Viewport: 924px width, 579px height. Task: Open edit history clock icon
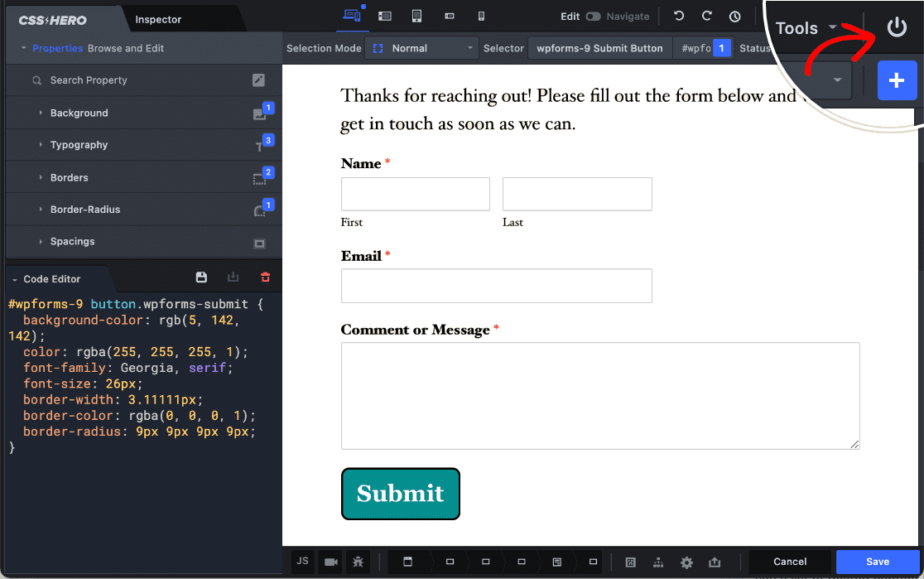(x=735, y=17)
